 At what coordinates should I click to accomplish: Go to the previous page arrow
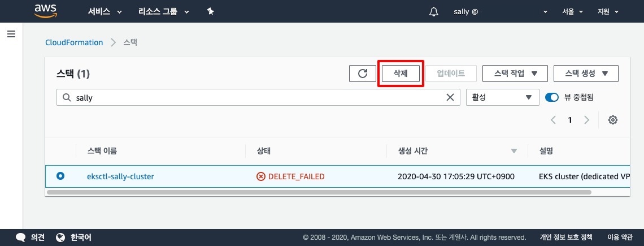pos(554,120)
